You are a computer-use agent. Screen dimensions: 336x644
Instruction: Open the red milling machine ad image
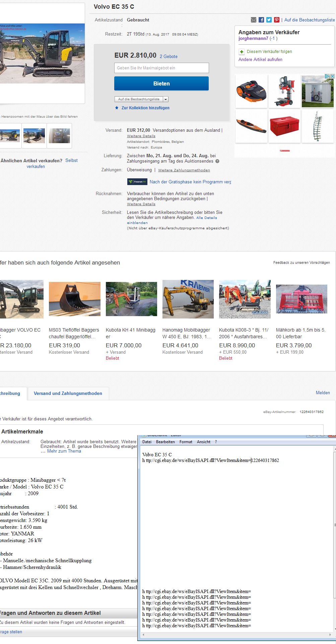pos(284,91)
